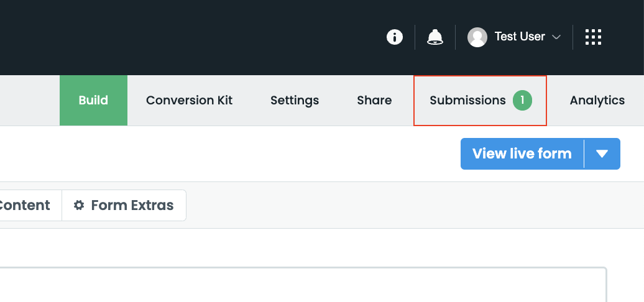Select the Content section tab

coord(25,205)
